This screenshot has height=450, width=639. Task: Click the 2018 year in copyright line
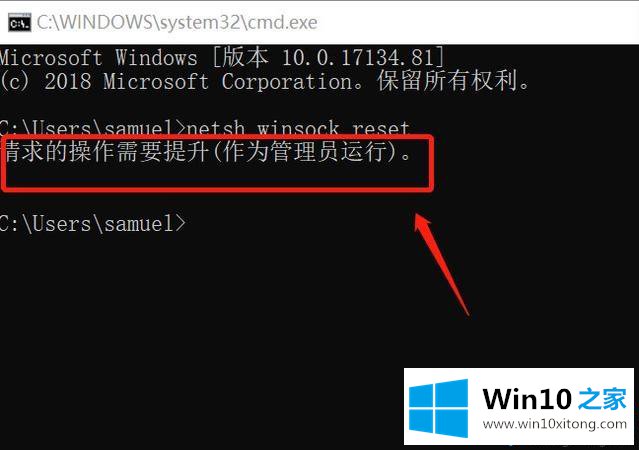point(68,82)
